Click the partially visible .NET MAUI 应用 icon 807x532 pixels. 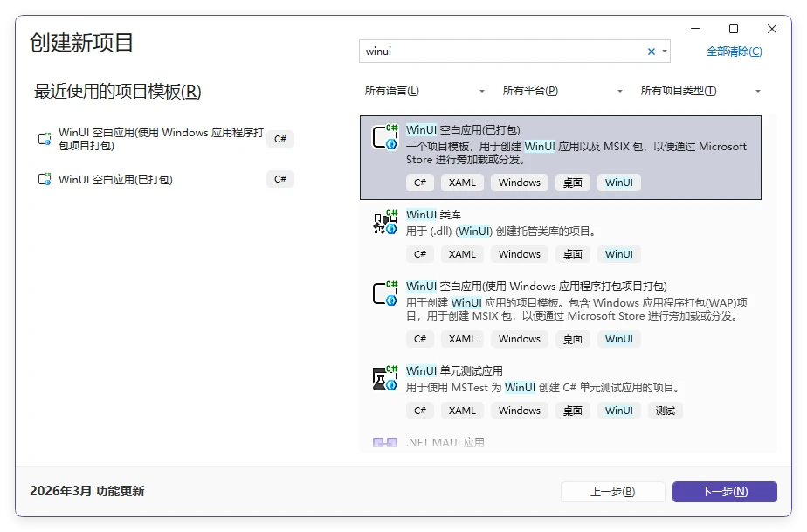tap(385, 443)
